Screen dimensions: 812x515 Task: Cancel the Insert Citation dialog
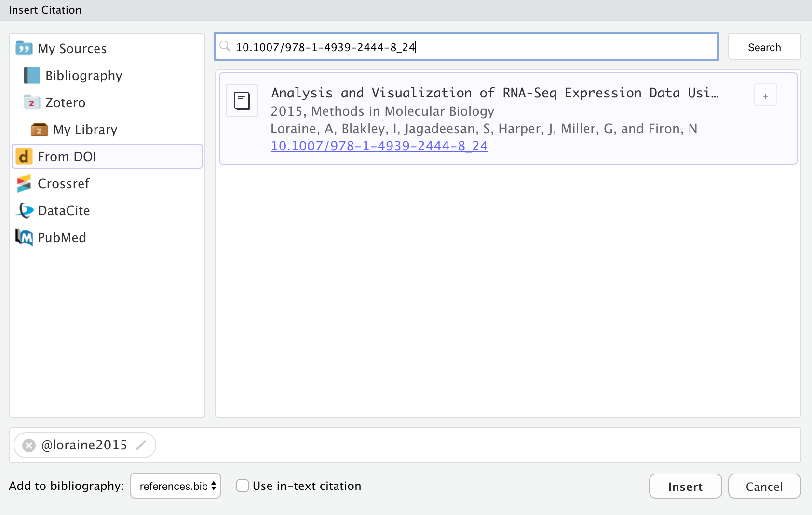764,486
